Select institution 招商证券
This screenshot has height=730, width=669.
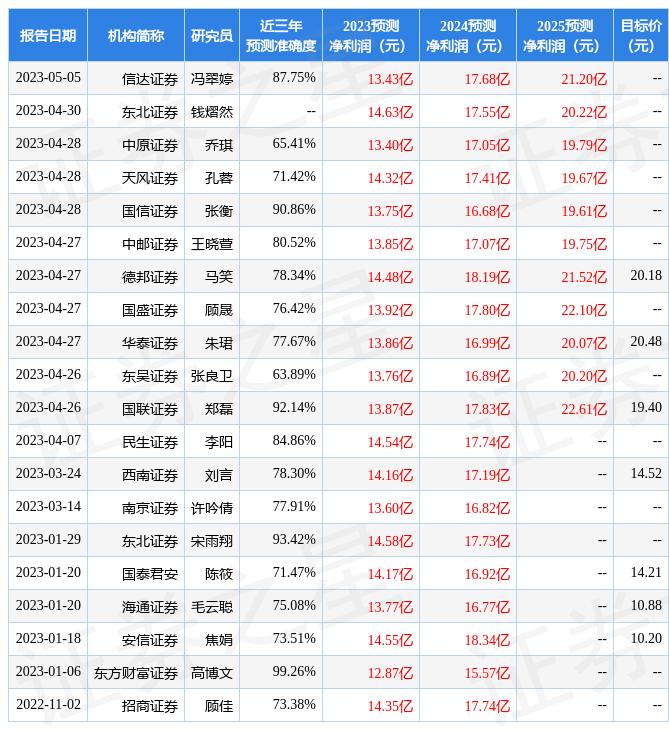150,707
